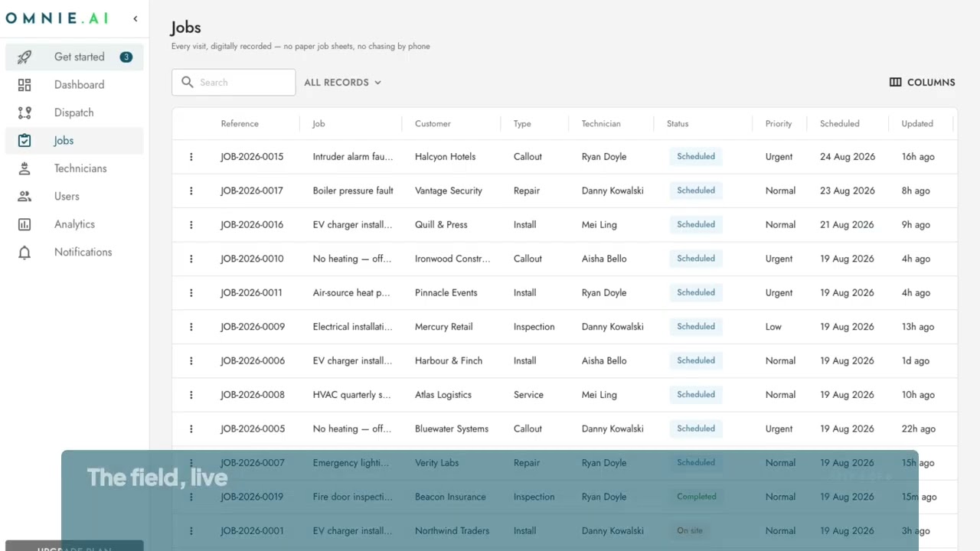Open the Users page link
Image resolution: width=980 pixels, height=551 pixels.
point(74,197)
